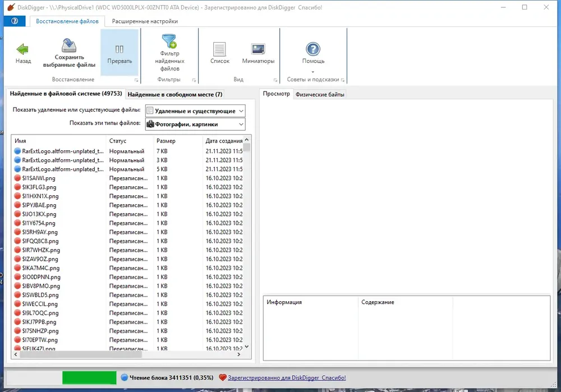Select the Восстановление файлов ribbon tab
This screenshot has height=392, width=561.
click(x=67, y=21)
